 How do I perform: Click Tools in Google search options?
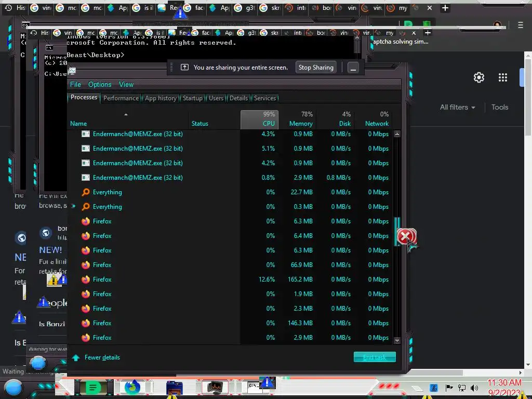[x=500, y=107]
